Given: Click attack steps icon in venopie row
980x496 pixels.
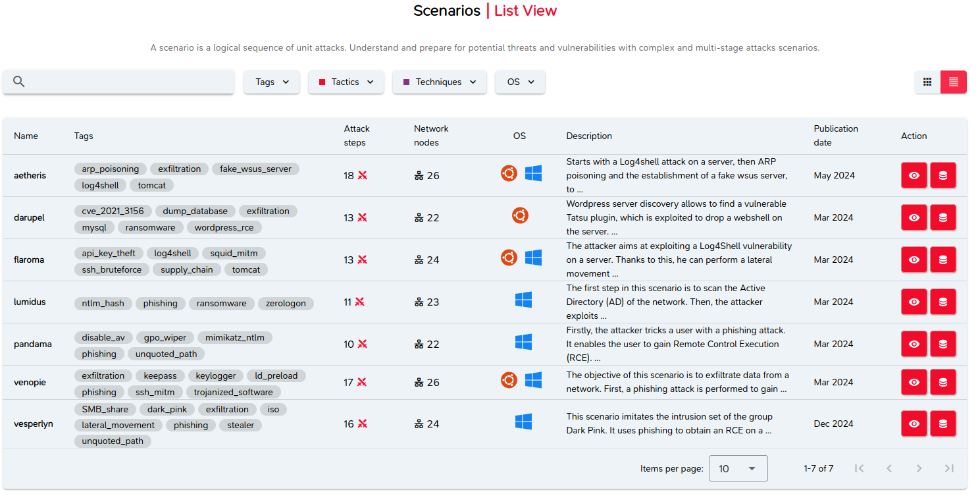Looking at the screenshot, I should pos(362,382).
